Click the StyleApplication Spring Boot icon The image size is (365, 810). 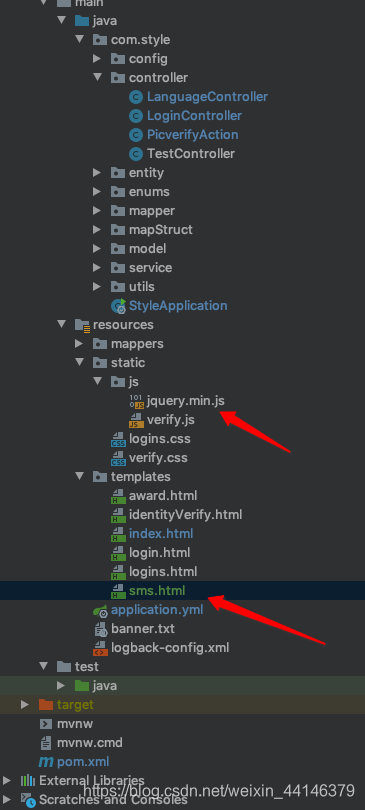pos(119,306)
